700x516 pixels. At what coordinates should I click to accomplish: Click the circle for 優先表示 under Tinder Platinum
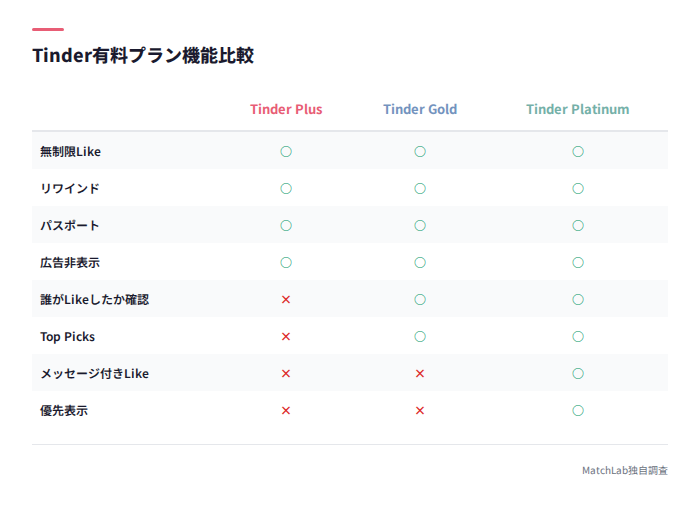pyautogui.click(x=578, y=411)
